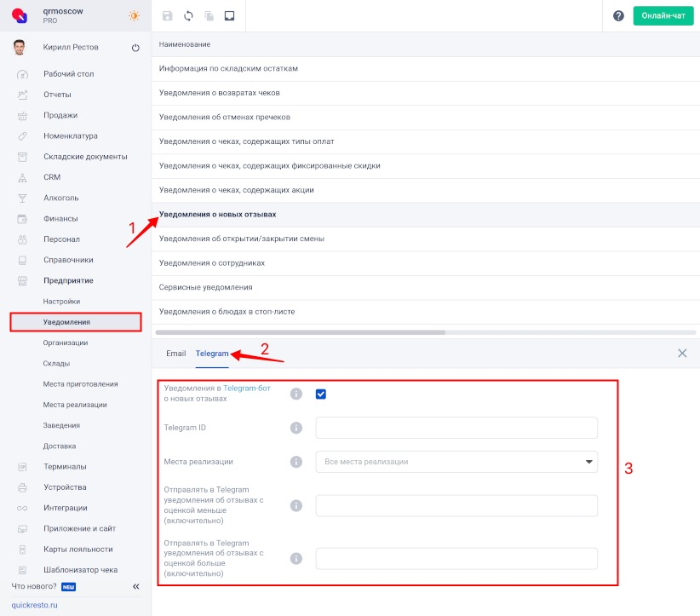700x616 pixels.
Task: Switch to the Telegram tab
Action: coord(212,354)
